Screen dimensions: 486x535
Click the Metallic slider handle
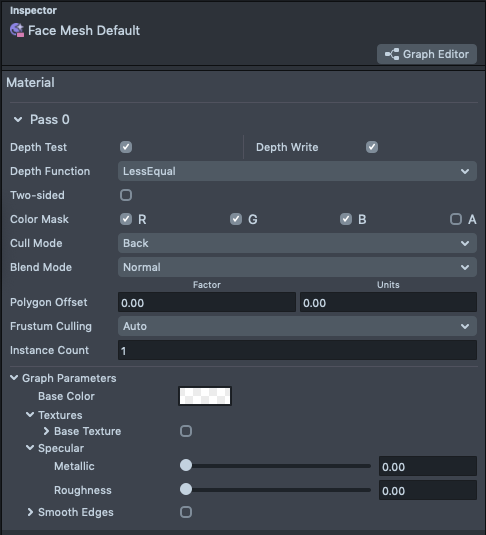186,465
